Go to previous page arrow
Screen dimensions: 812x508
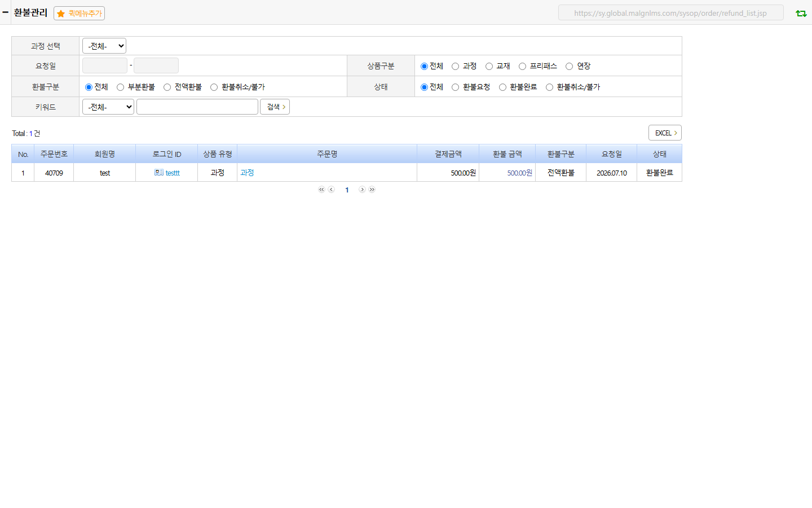click(x=332, y=190)
